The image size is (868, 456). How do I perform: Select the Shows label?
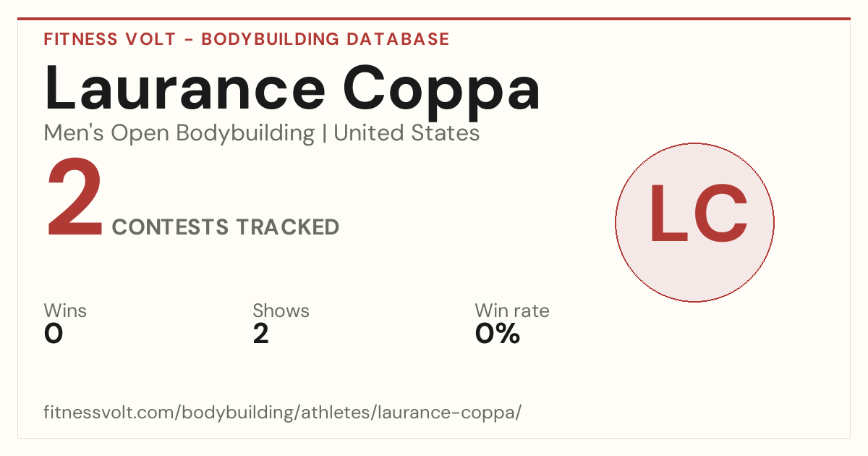281,311
